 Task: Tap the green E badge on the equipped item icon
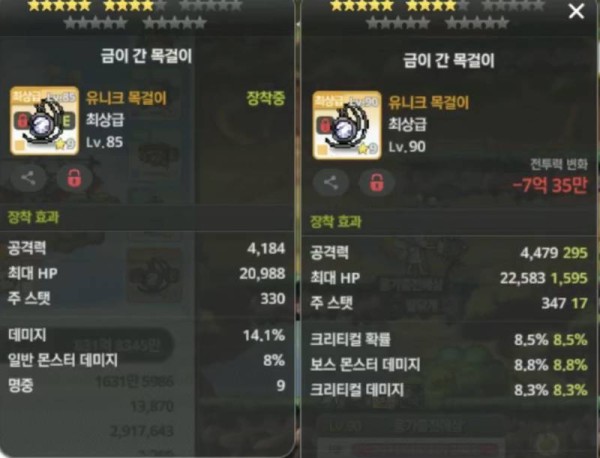pos(67,121)
